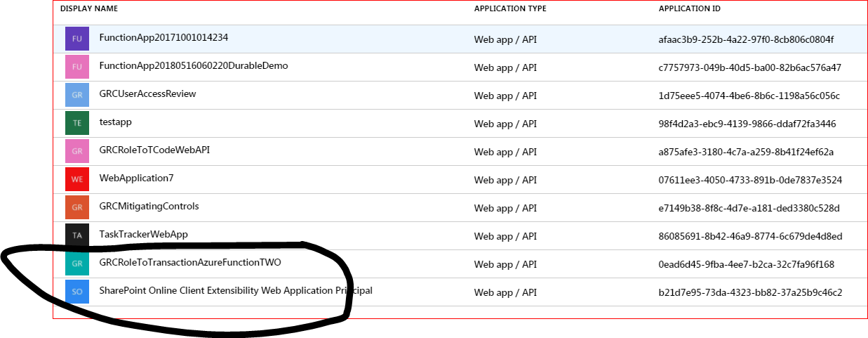Click application ID b21d7e95-73da-4323-bb82-37a25b9c46c2

(x=750, y=292)
